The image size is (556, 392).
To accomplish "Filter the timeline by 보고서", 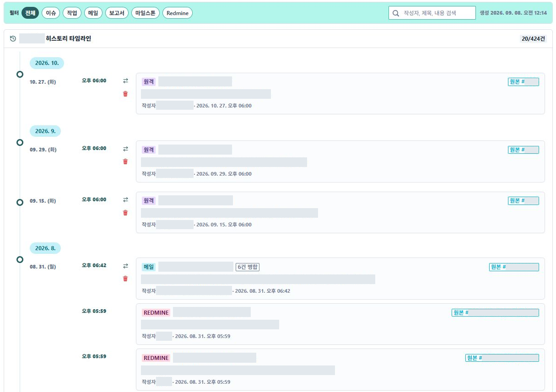I will 117,13.
